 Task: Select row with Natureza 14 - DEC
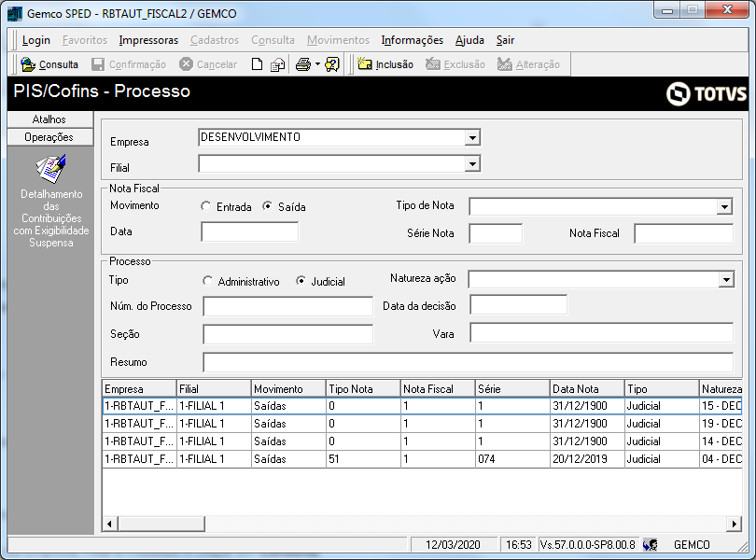click(x=422, y=441)
